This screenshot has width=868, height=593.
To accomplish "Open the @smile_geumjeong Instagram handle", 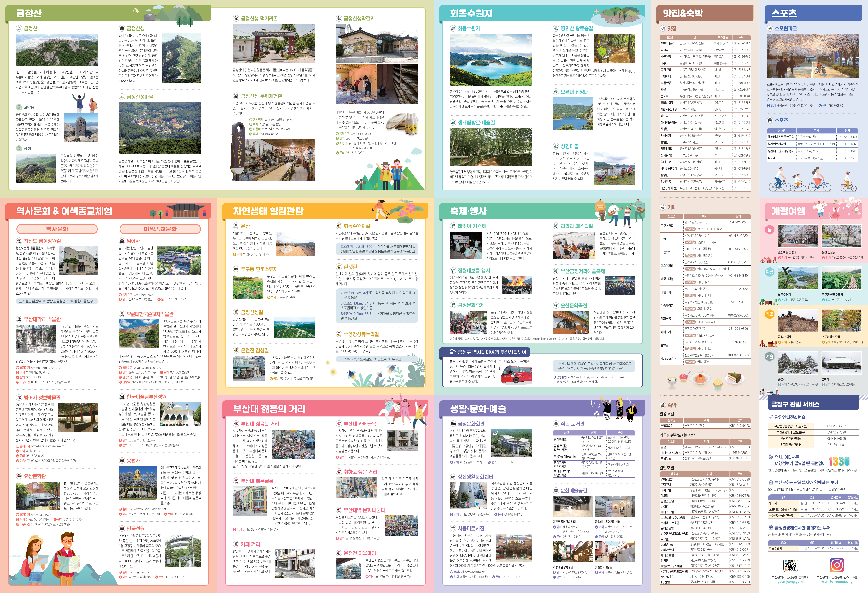I will [837, 582].
